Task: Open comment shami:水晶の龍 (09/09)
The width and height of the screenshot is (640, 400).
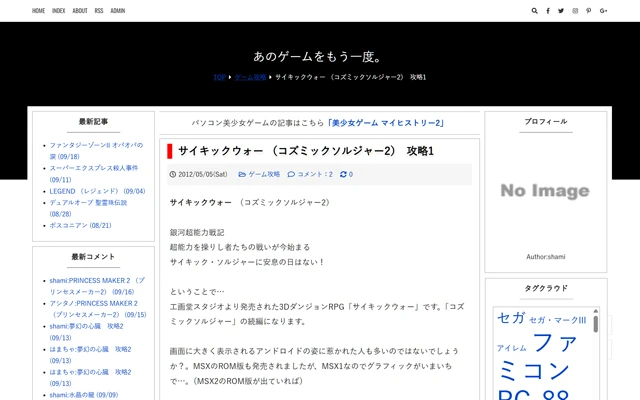Action: [84, 395]
